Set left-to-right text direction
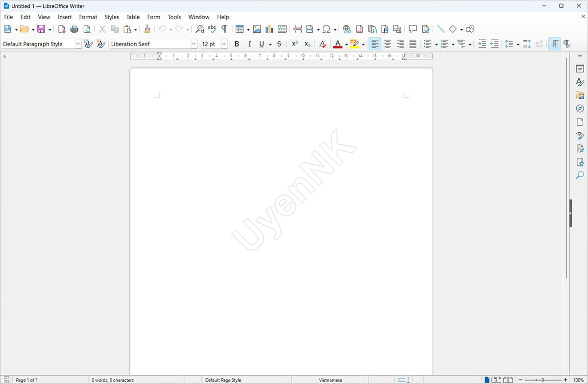Viewport: 588px width, 384px height. pos(555,44)
